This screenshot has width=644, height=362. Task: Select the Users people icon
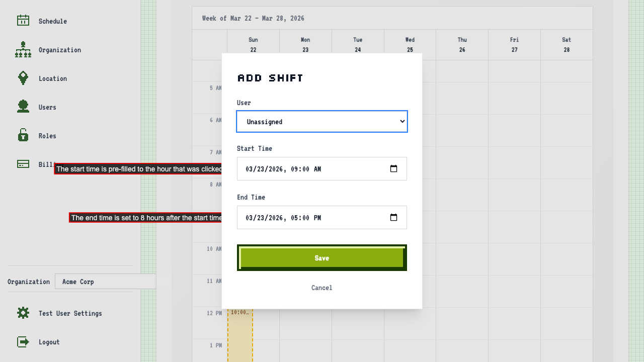coord(23,107)
